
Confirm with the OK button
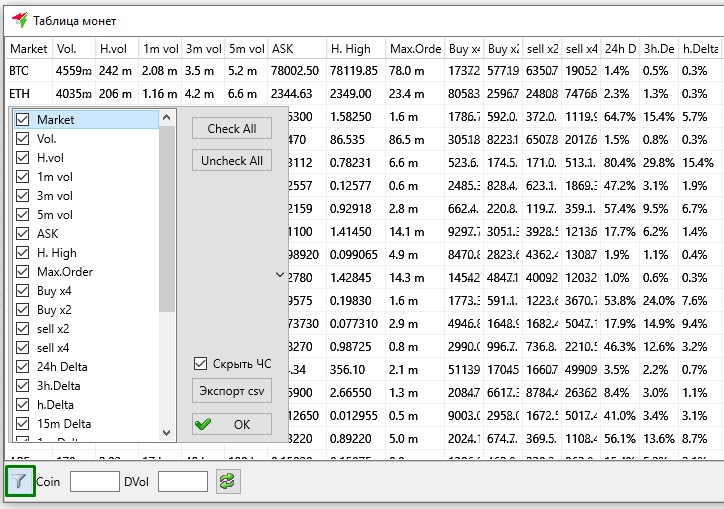(231, 424)
